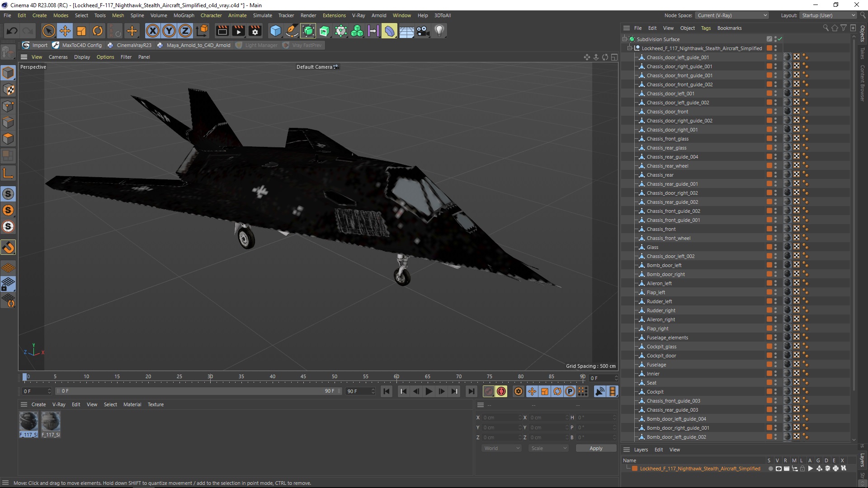Open the MoGraph menu

184,15
